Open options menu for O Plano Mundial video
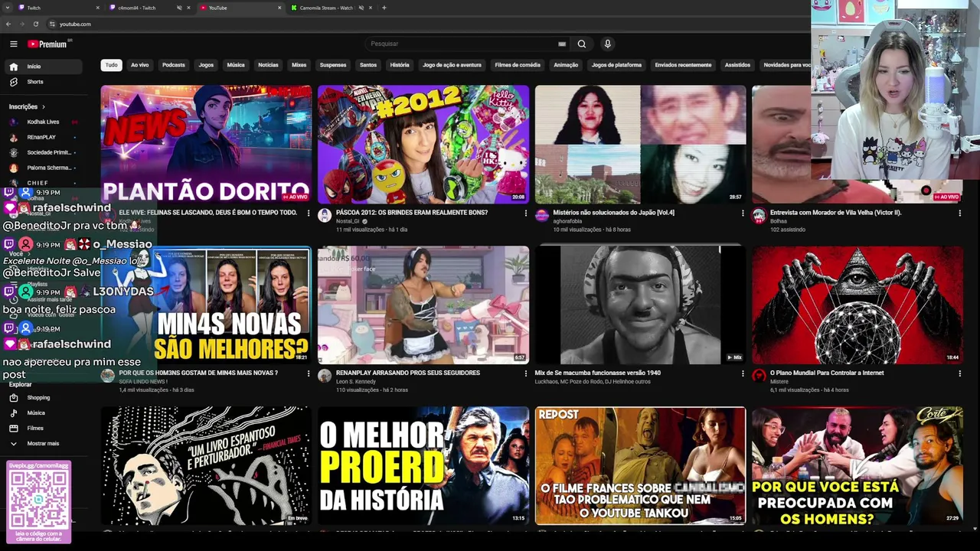 (x=959, y=374)
